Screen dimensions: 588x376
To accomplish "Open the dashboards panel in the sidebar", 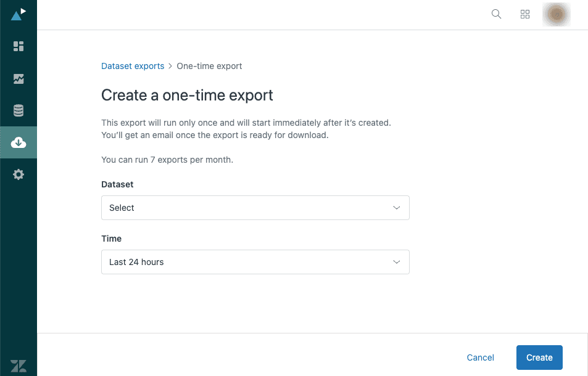I will pyautogui.click(x=19, y=46).
